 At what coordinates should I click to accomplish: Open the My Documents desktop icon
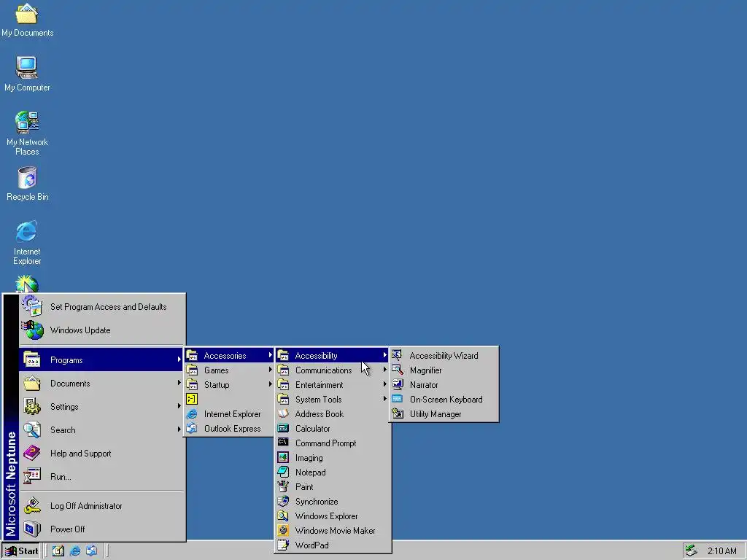pos(27,20)
